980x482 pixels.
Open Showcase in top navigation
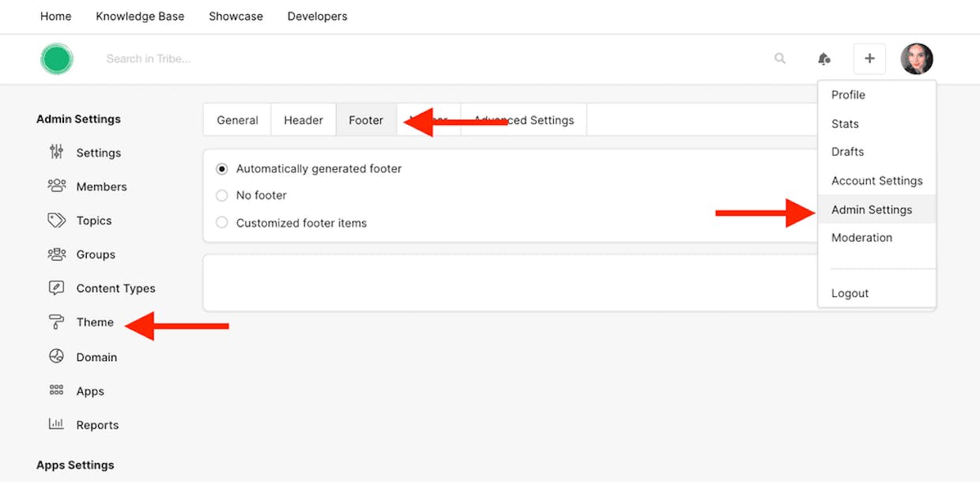pyautogui.click(x=236, y=16)
